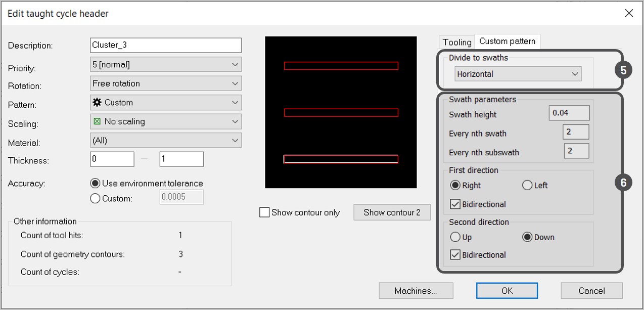Toggle Bidirectional under Second direction
This screenshot has width=644, height=310.
[x=455, y=255]
